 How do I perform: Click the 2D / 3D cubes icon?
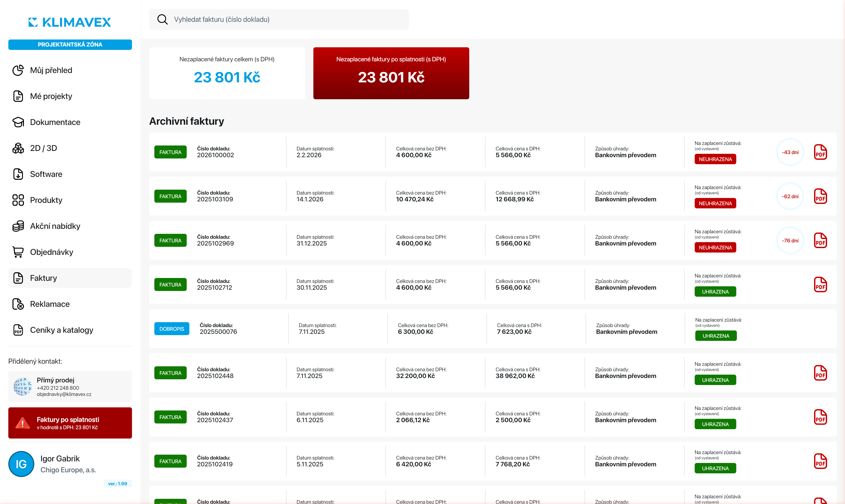[x=18, y=148]
